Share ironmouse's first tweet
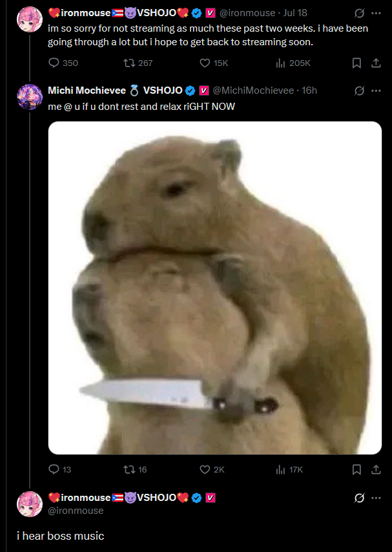 coord(376,63)
